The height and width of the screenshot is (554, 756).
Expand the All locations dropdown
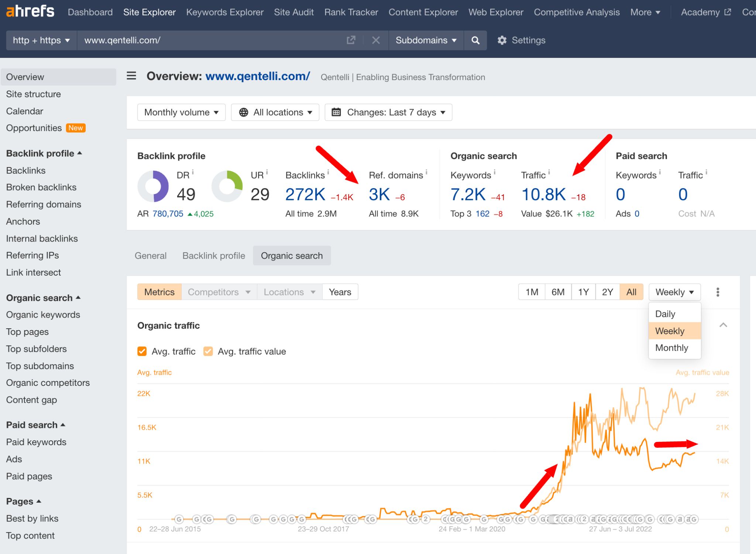tap(275, 112)
